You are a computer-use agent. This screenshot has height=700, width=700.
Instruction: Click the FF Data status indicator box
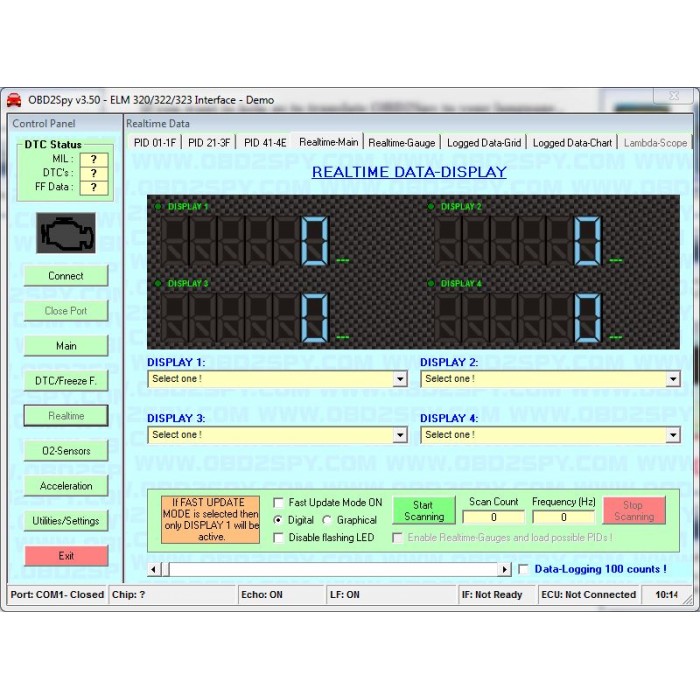click(93, 187)
